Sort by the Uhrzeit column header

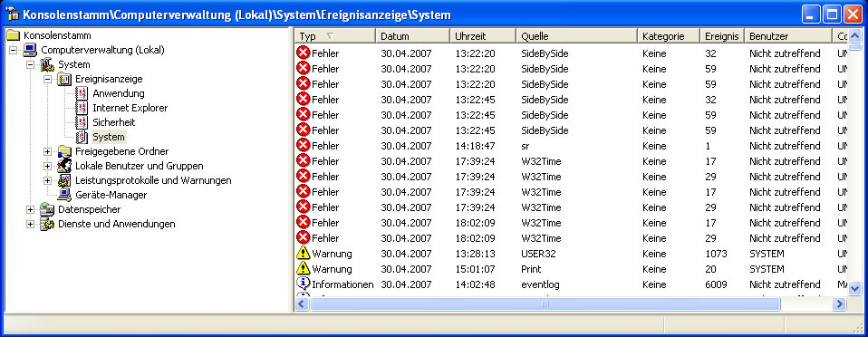[483, 36]
